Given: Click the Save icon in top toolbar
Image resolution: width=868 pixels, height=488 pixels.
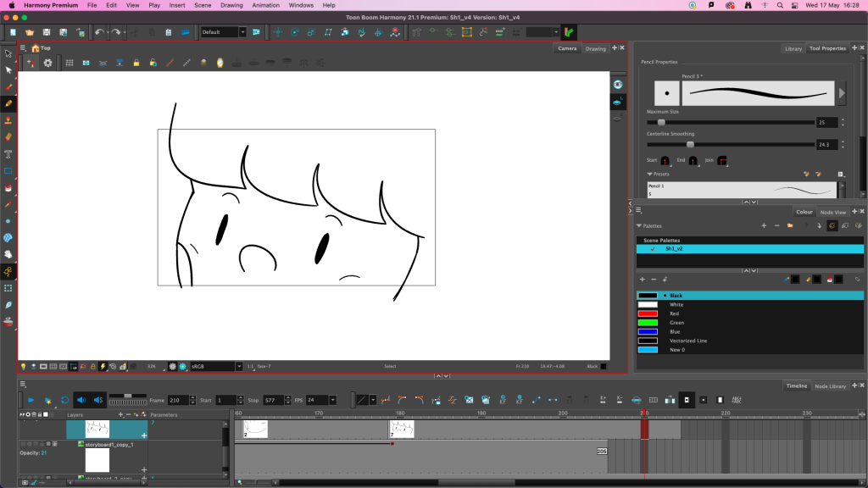Looking at the screenshot, I should 47,32.
